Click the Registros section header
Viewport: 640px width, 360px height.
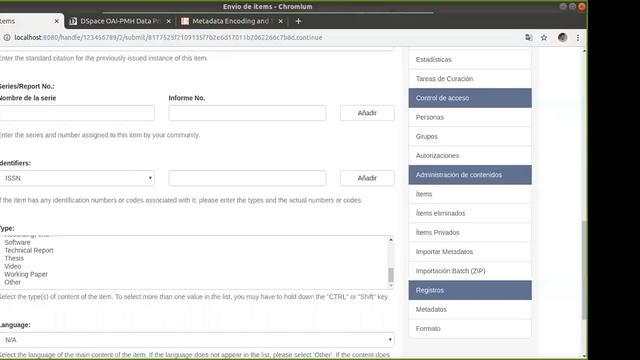tap(470, 290)
